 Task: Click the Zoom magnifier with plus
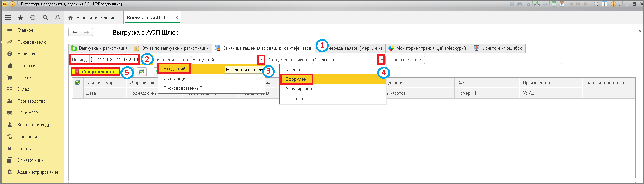(596, 4)
